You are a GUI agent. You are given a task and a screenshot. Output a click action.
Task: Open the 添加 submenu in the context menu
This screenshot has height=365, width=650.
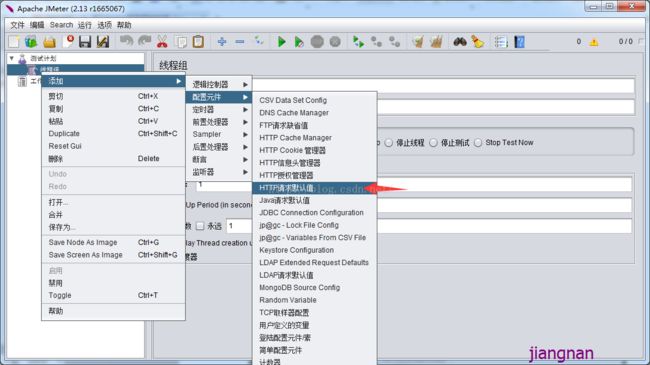(113, 81)
